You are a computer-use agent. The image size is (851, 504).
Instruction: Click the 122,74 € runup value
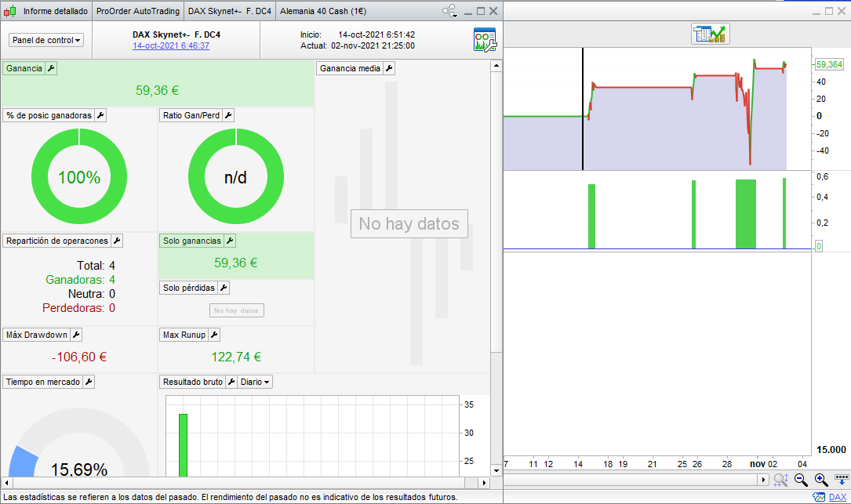coord(237,357)
